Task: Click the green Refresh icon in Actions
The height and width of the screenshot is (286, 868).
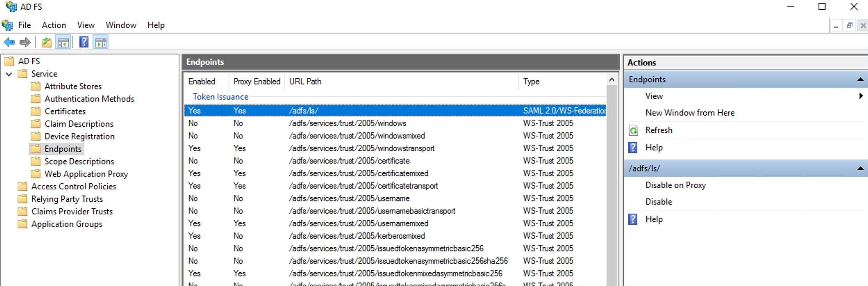Action: click(633, 130)
